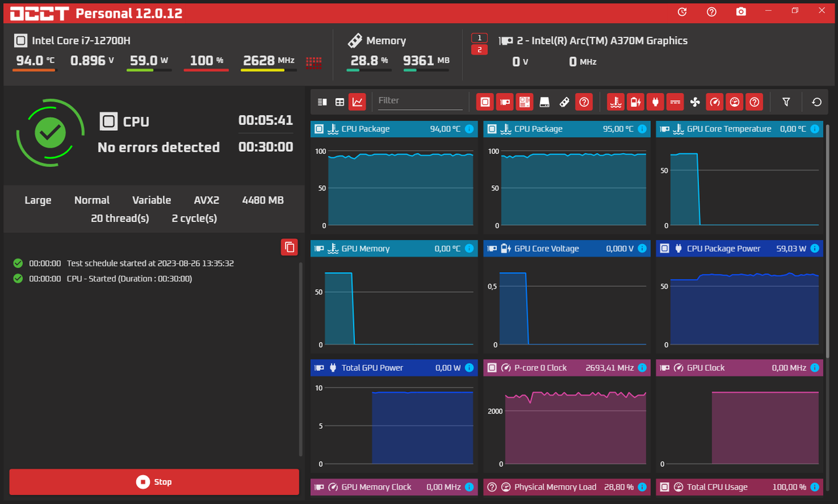Click the '20 thread(s)' setting
The image size is (838, 504).
[120, 218]
